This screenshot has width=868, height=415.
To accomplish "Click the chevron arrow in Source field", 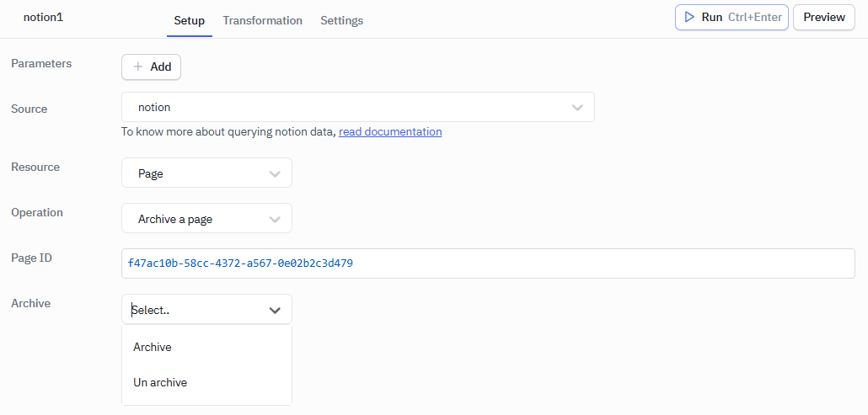I will coord(577,108).
